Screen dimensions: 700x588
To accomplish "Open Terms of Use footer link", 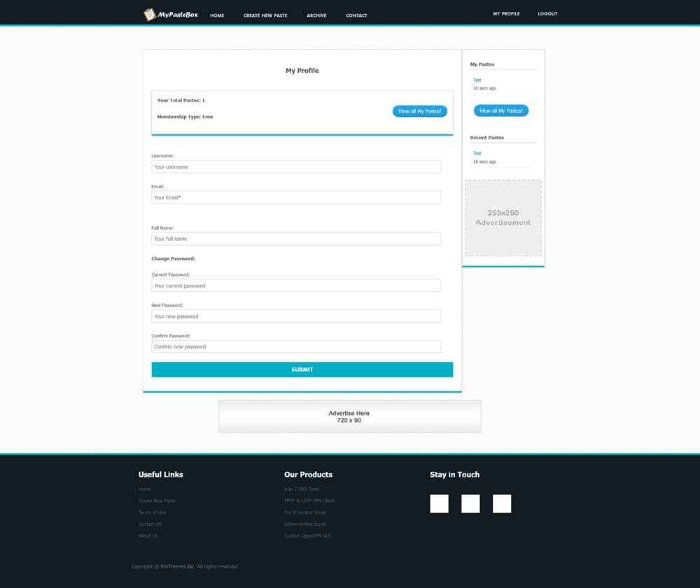I will [x=152, y=512].
